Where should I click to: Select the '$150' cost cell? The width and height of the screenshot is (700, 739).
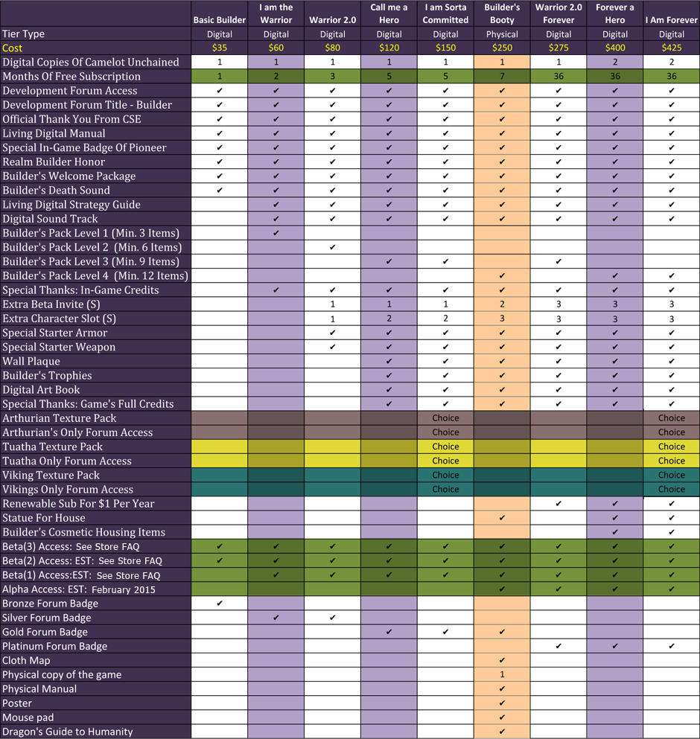point(445,48)
